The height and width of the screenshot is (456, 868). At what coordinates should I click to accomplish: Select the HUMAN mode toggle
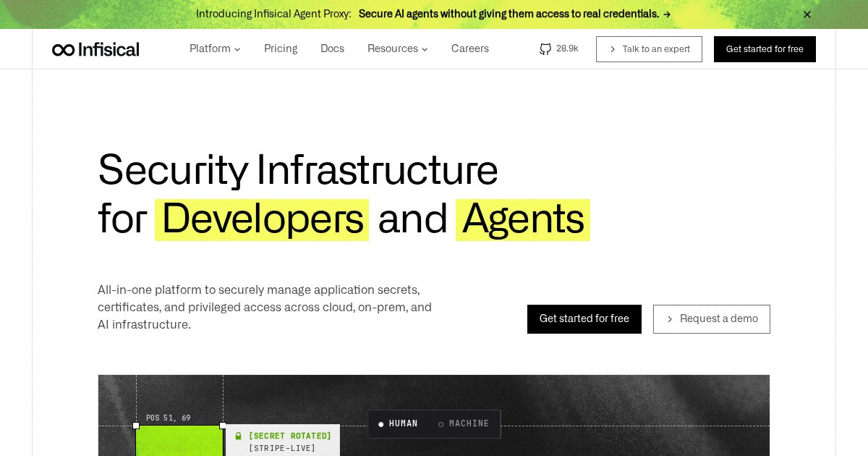397,424
